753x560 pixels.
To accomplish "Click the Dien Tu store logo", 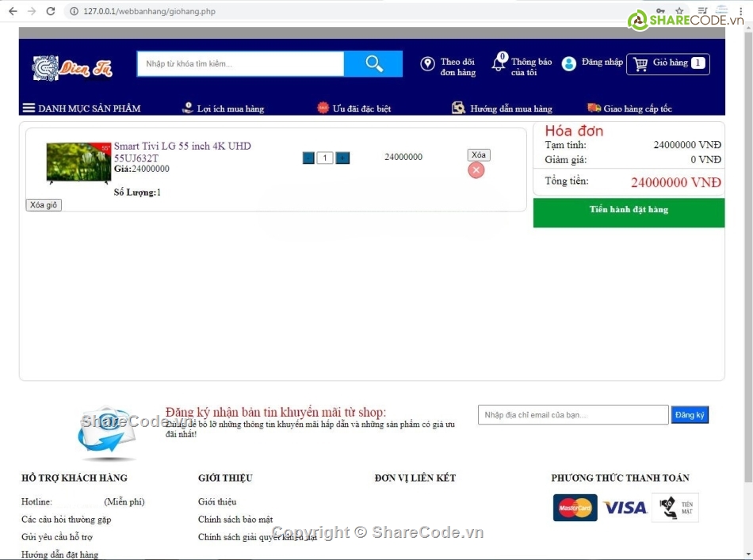I will [x=72, y=68].
